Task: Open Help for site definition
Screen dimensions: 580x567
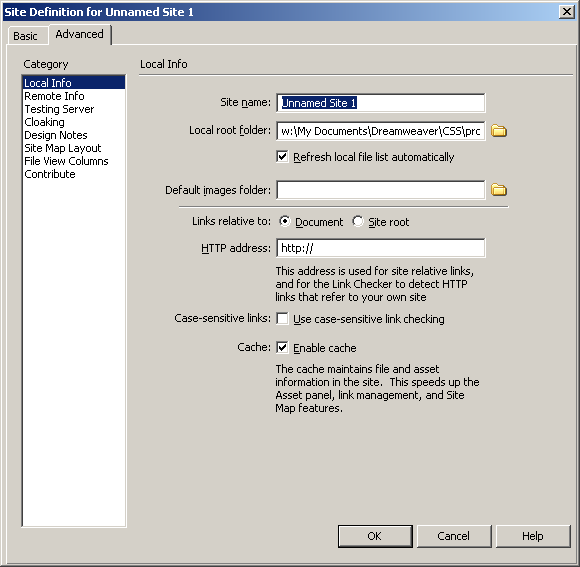Action: point(533,536)
